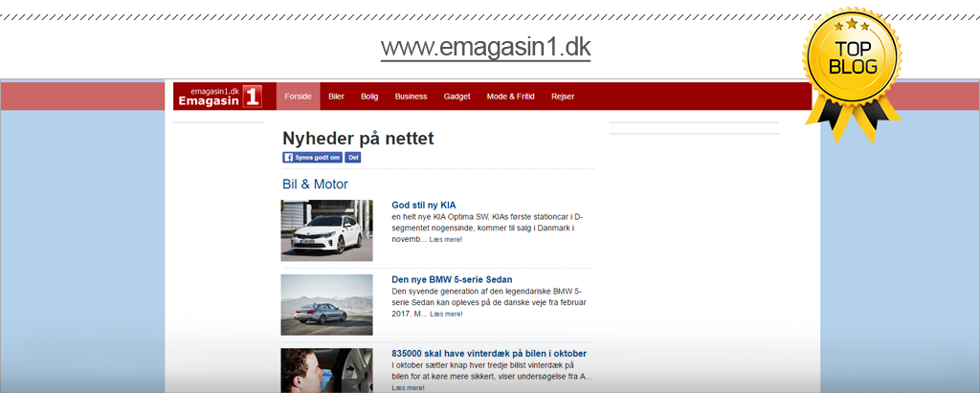
Task: Open Mode & Fritid menu item
Action: coord(510,97)
